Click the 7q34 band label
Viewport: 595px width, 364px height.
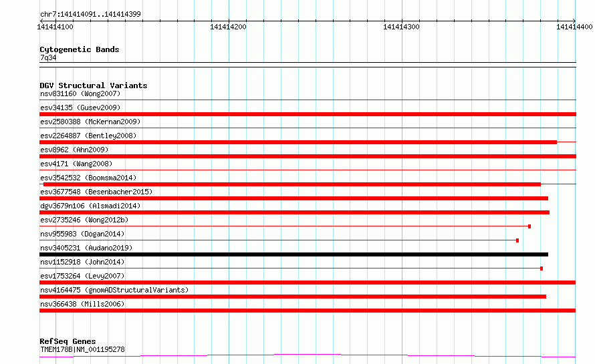(x=48, y=57)
